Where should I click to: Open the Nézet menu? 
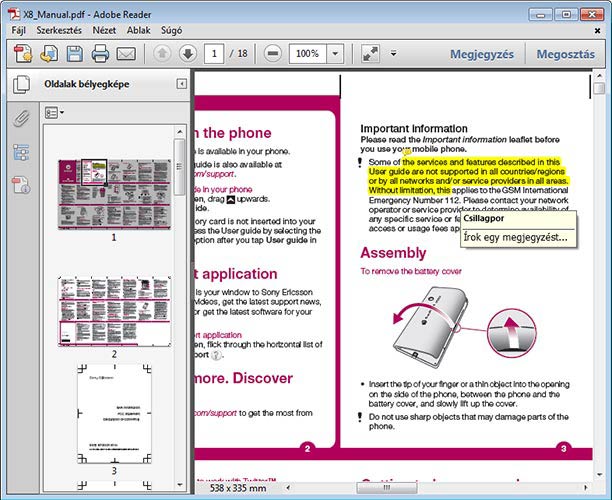pyautogui.click(x=104, y=30)
